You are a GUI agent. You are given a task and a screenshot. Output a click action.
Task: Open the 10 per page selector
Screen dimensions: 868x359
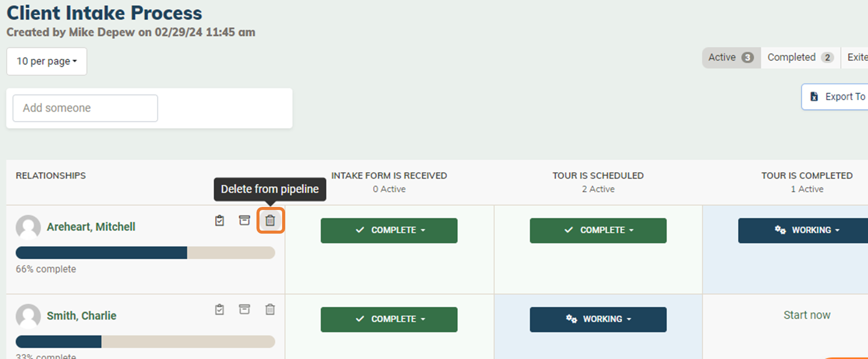point(46,61)
